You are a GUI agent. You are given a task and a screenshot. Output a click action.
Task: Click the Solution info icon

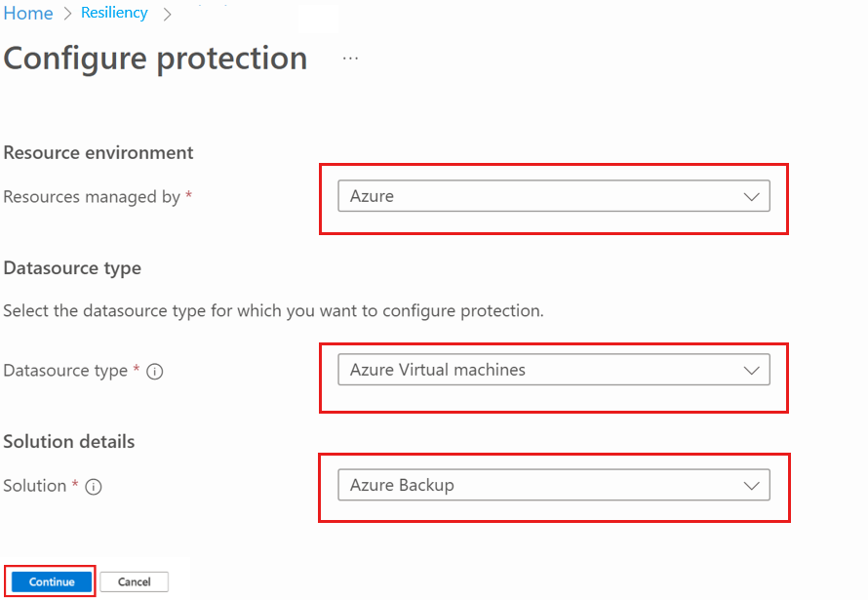(x=94, y=487)
